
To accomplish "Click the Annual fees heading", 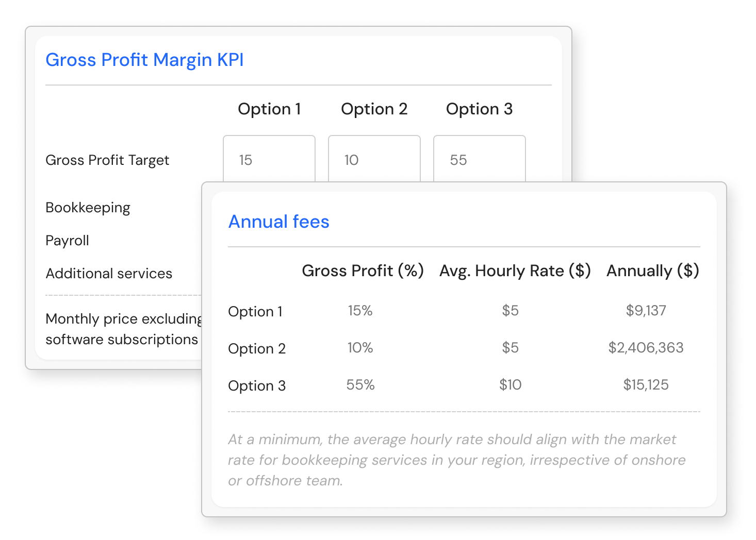I will tap(278, 222).
